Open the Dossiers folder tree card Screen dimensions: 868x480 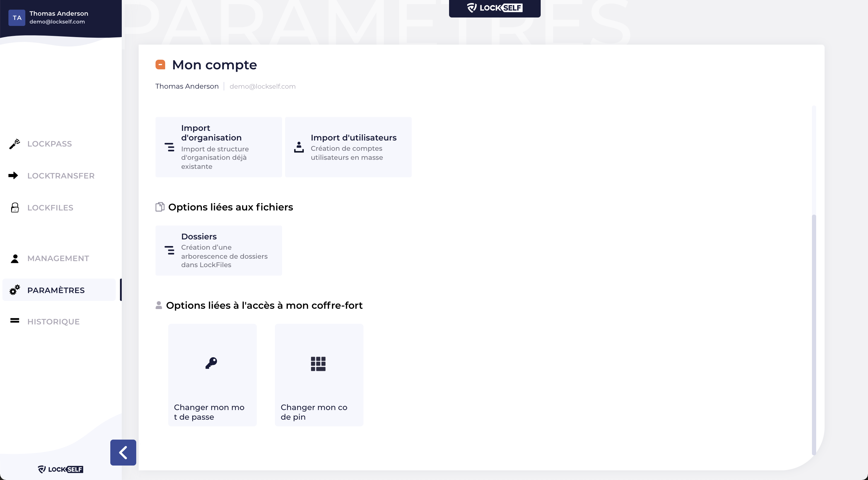tap(219, 251)
